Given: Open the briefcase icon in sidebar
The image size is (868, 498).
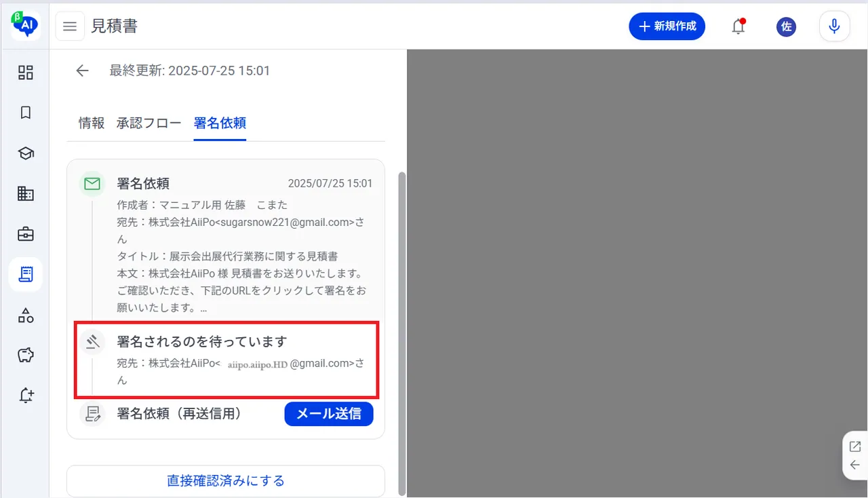Looking at the screenshot, I should 26,234.
